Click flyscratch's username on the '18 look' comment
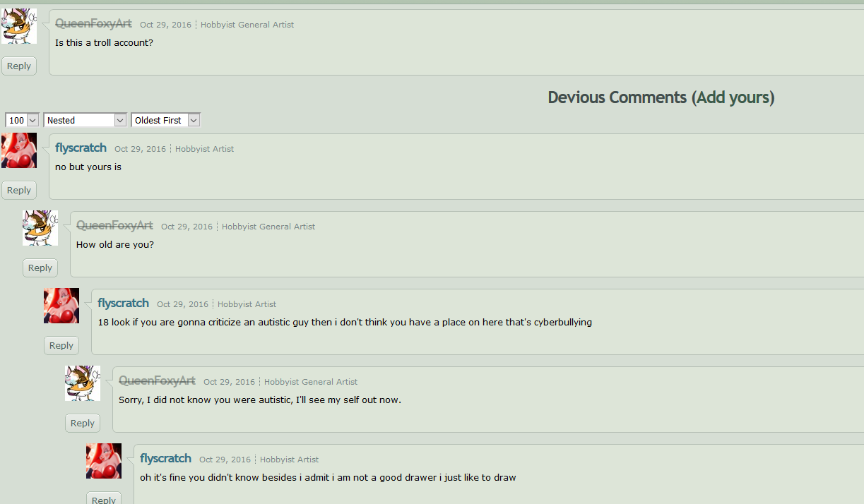This screenshot has height=504, width=864. [123, 303]
